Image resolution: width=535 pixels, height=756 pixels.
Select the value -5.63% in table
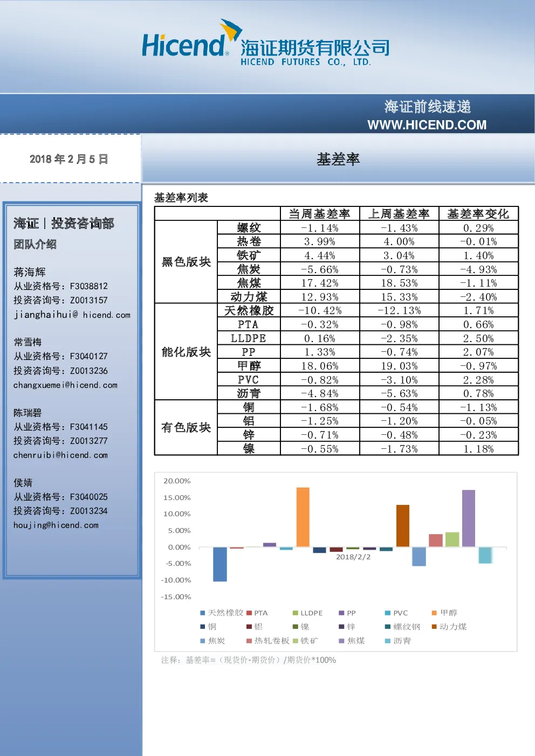399,393
